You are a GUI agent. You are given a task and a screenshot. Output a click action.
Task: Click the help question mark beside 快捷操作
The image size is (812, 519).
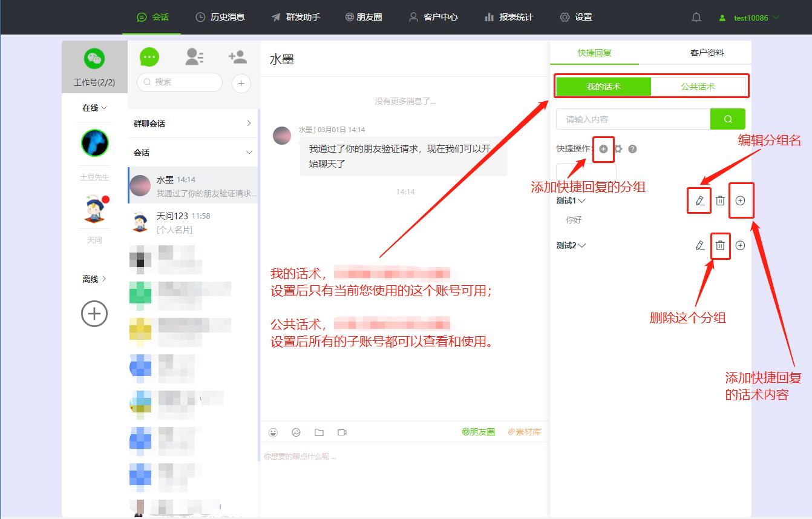click(633, 148)
